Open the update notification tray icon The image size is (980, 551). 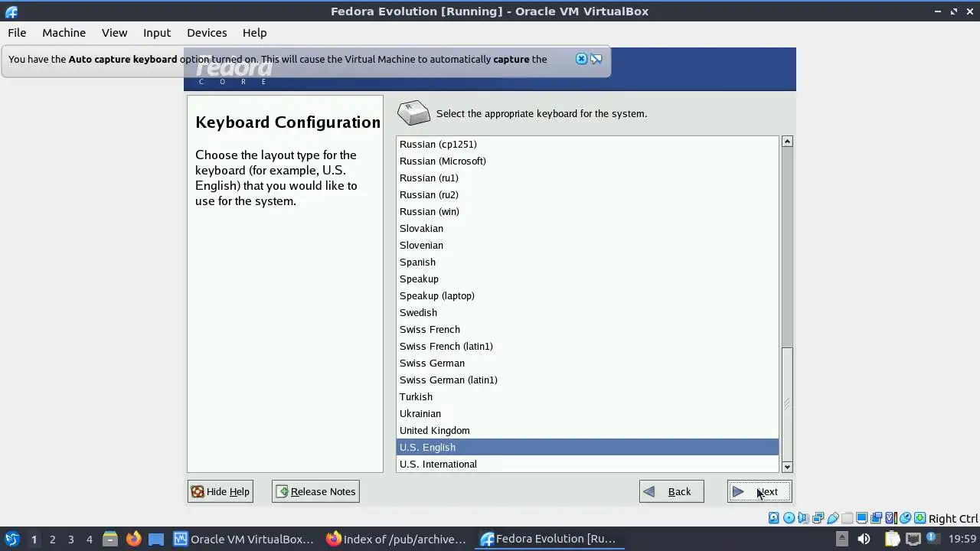[x=932, y=537]
